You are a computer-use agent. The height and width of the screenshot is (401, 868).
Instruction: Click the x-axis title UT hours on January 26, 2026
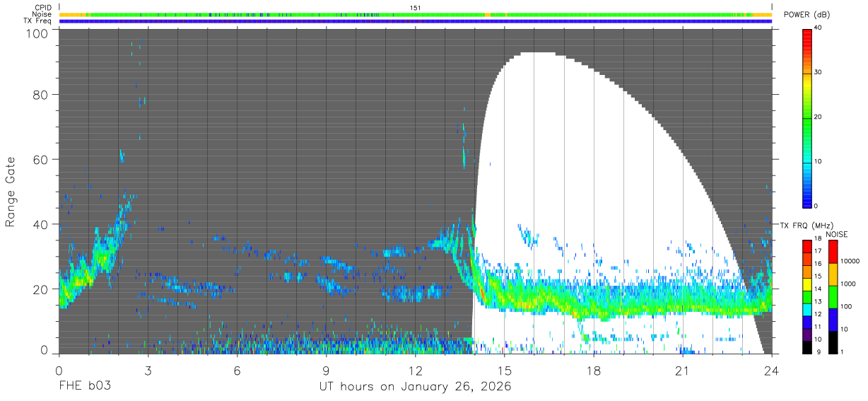click(x=416, y=388)
